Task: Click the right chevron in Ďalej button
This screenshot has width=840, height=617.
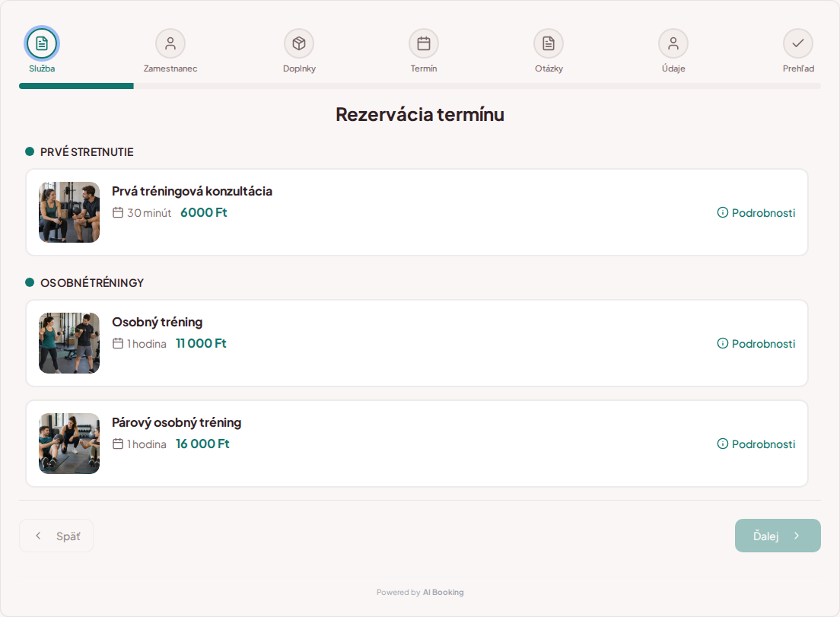Action: (x=797, y=536)
